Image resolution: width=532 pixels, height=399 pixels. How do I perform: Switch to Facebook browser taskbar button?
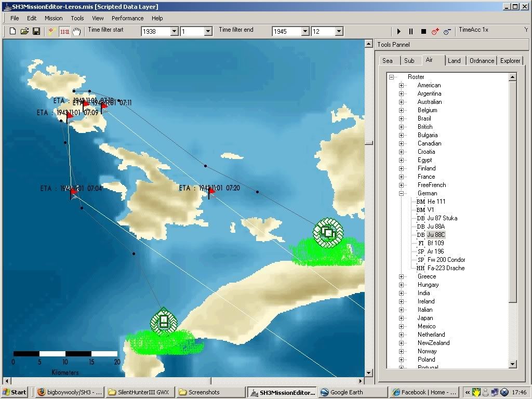[x=424, y=392]
